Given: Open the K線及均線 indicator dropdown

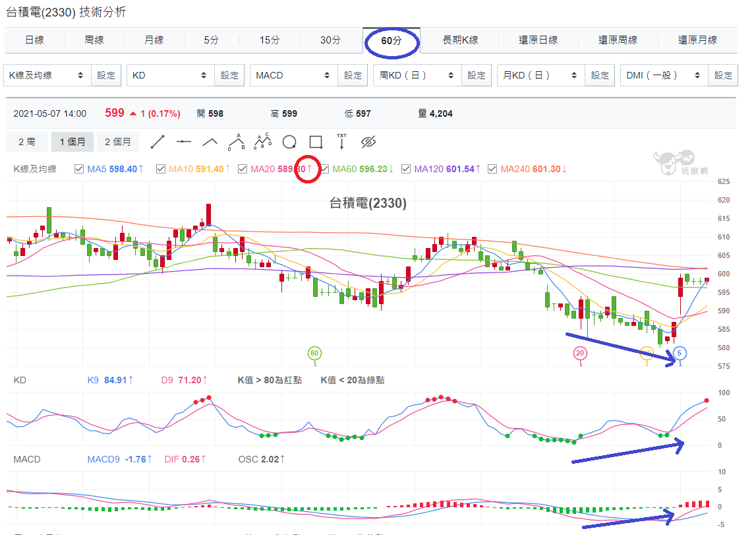Looking at the screenshot, I should [x=47, y=75].
